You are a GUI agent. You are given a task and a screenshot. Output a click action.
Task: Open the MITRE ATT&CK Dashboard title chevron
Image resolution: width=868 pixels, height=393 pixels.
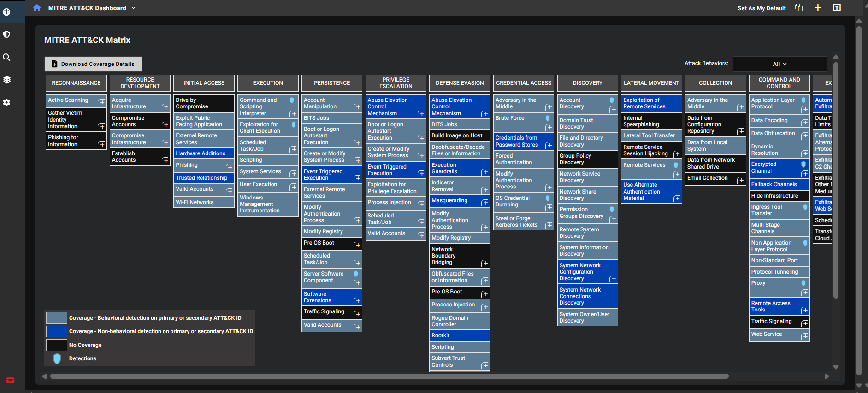(x=133, y=8)
